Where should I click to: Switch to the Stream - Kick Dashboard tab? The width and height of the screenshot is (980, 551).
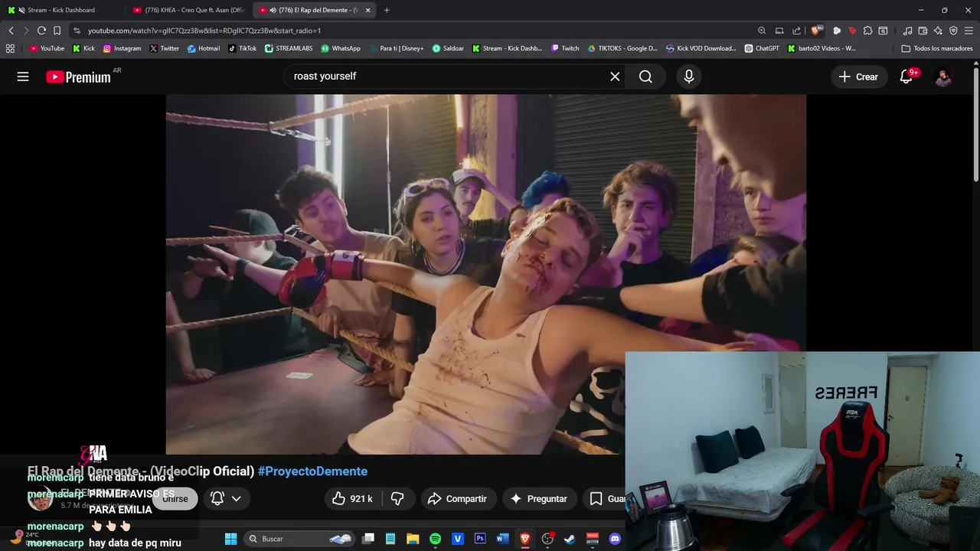pyautogui.click(x=61, y=10)
